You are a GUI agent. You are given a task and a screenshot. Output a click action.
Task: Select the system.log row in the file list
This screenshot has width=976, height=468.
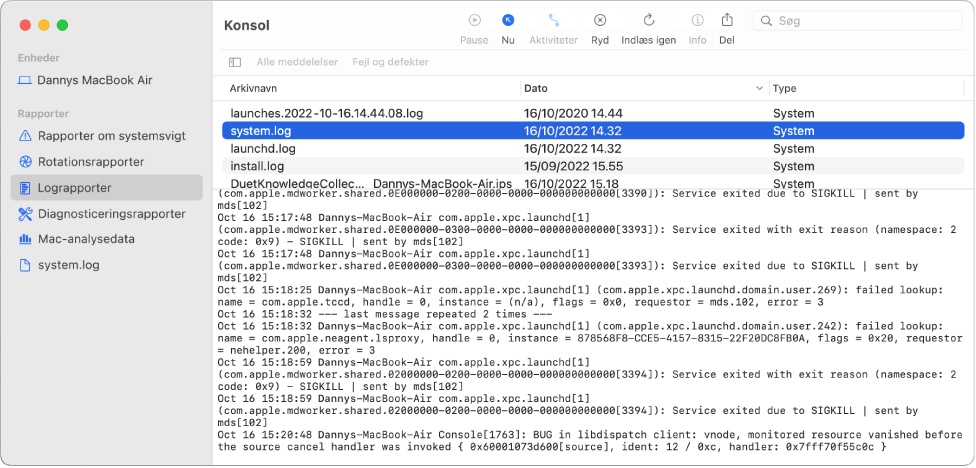coord(593,131)
